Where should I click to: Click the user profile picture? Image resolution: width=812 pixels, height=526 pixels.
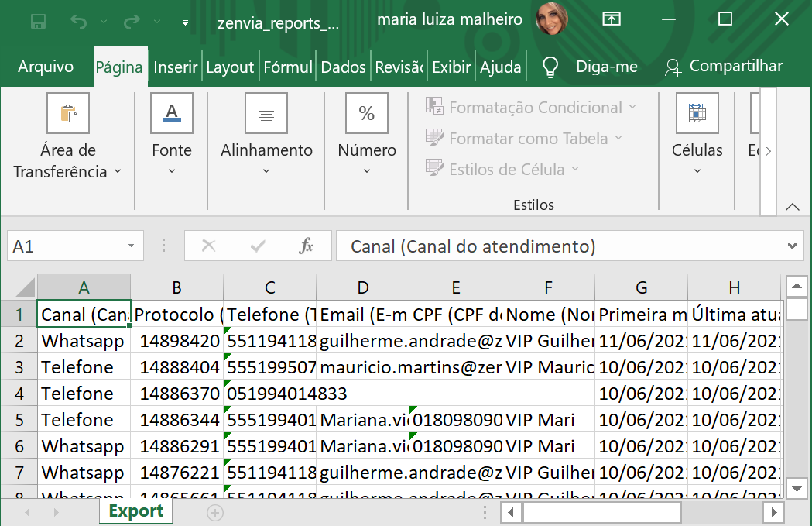552,18
